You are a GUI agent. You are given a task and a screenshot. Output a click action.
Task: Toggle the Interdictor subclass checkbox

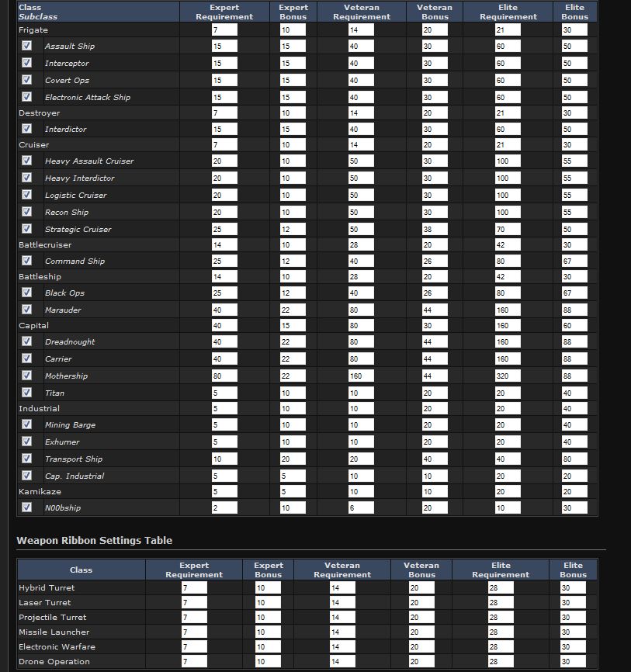click(x=27, y=129)
